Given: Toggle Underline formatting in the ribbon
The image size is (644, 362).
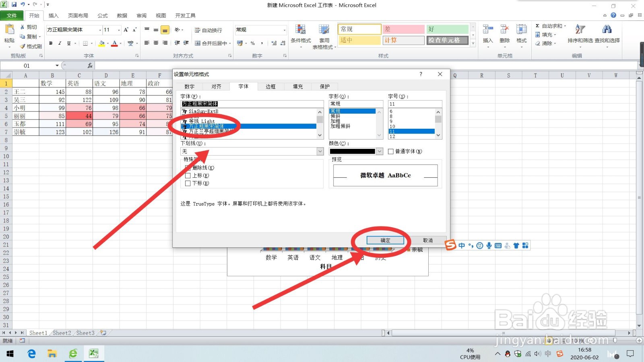Looking at the screenshot, I should 69,43.
